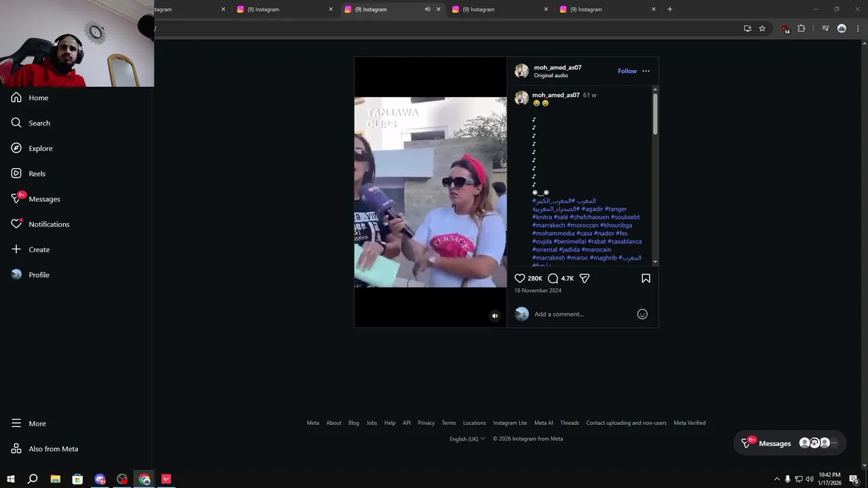Open the Threads footer link
Image resolution: width=868 pixels, height=488 pixels.
point(570,423)
